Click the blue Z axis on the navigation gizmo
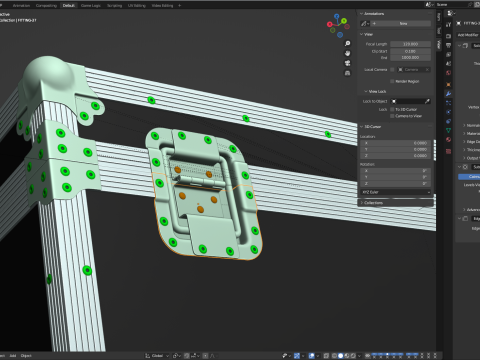The height and width of the screenshot is (360, 480). click(337, 16)
